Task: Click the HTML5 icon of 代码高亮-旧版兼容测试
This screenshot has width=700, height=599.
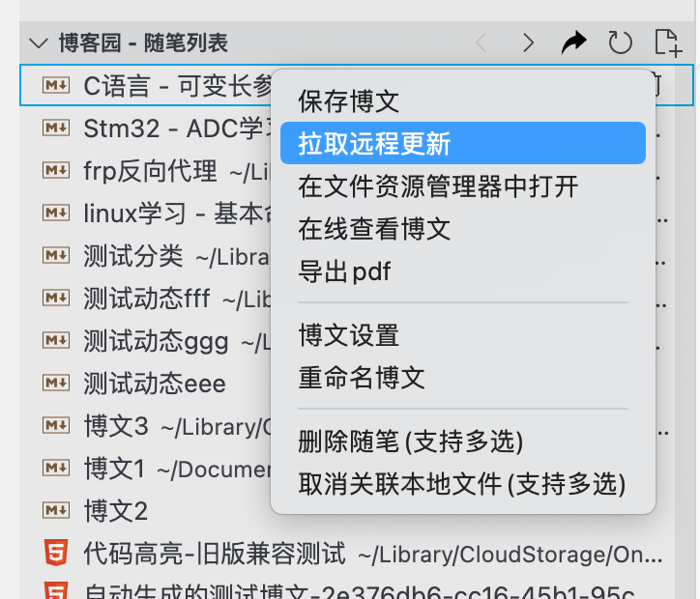Action: [x=56, y=553]
